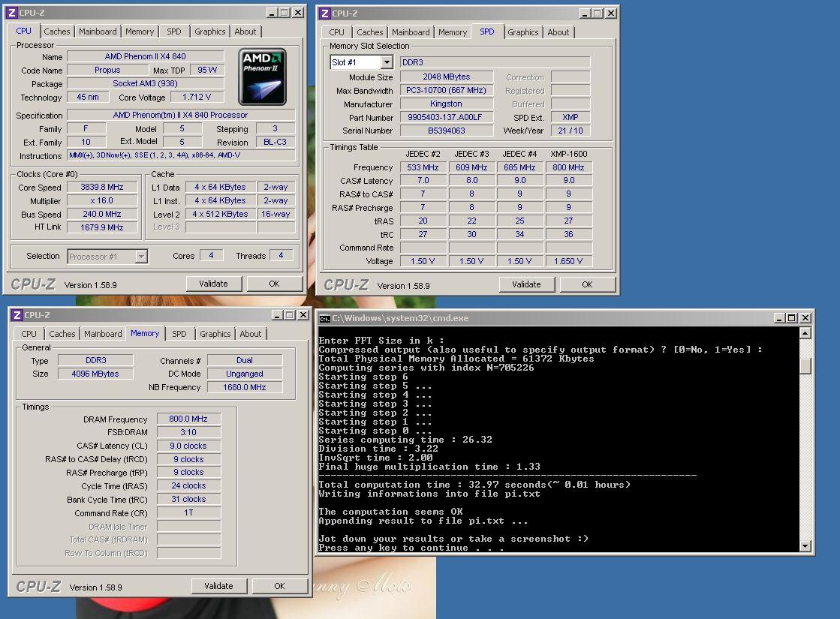The width and height of the screenshot is (840, 619).
Task: Go to Caches tab in bottom Memory window
Action: 62,334
